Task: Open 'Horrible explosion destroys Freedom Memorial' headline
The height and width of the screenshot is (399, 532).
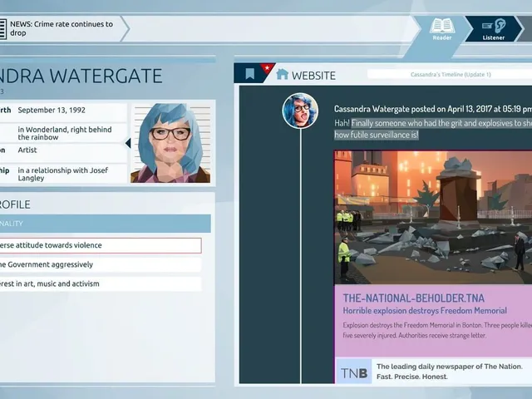Action: [425, 310]
